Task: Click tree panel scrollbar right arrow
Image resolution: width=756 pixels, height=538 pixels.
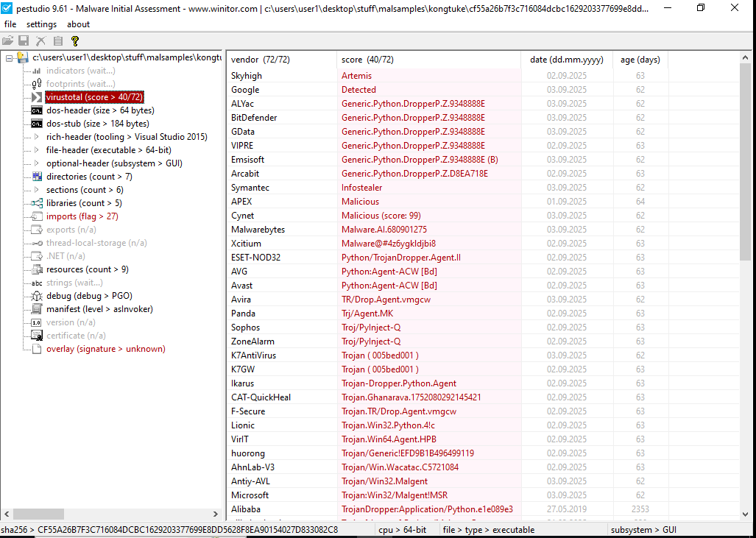Action: (216, 514)
